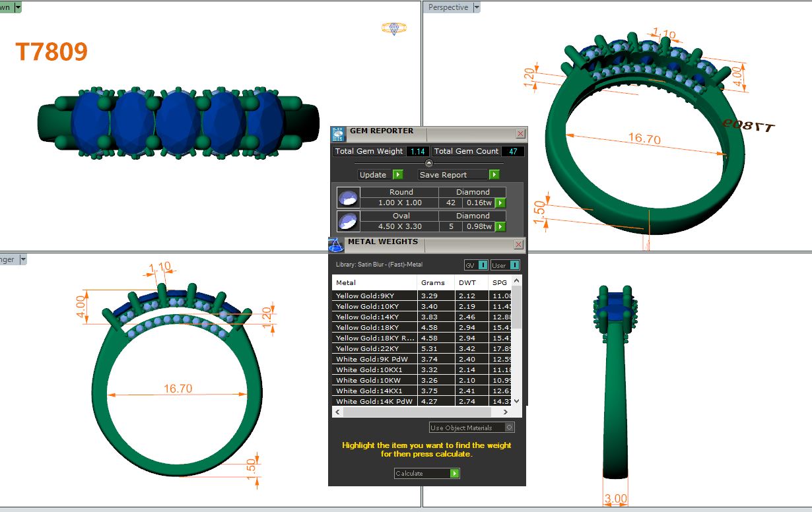812x512 pixels.
Task: Click green arrow next to 0.16tw
Action: 500,203
